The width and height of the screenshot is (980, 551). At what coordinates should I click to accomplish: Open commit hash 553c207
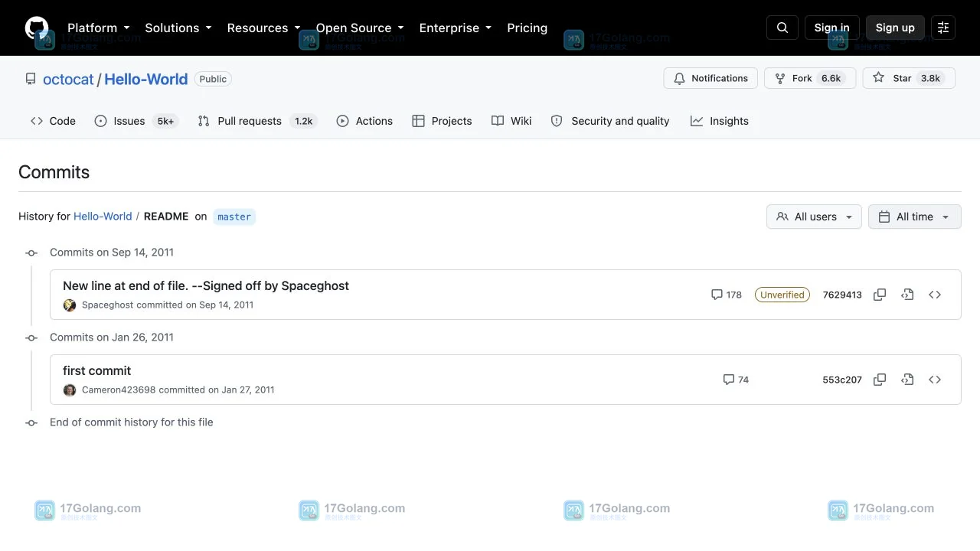pos(842,380)
